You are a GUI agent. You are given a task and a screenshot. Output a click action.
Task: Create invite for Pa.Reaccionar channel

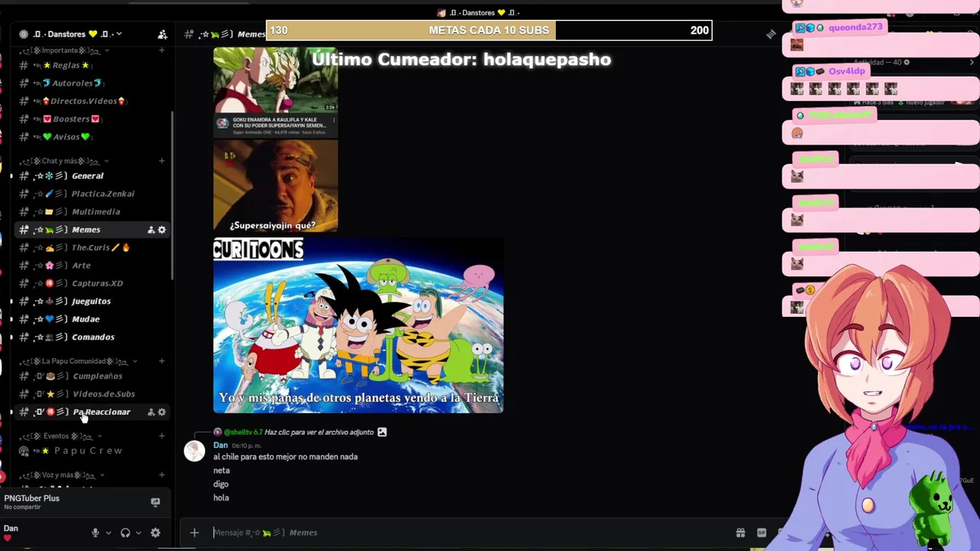(151, 412)
